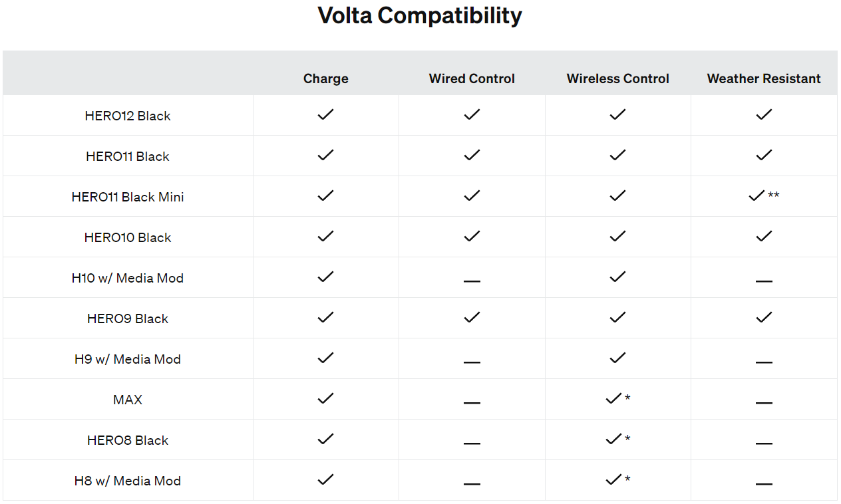
Task: Click H10 w/ Media Mod Wired Control dash
Action: [x=472, y=281]
